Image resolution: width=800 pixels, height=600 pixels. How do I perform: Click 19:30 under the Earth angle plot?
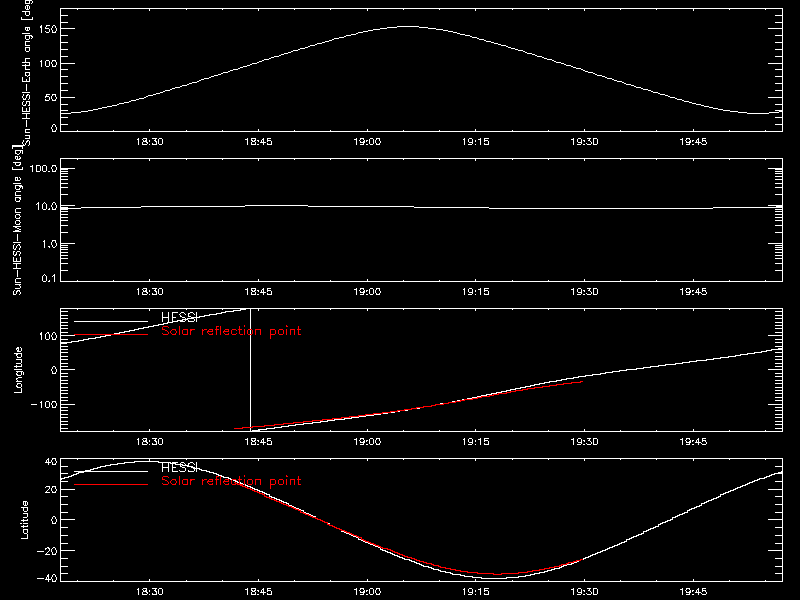584,142
